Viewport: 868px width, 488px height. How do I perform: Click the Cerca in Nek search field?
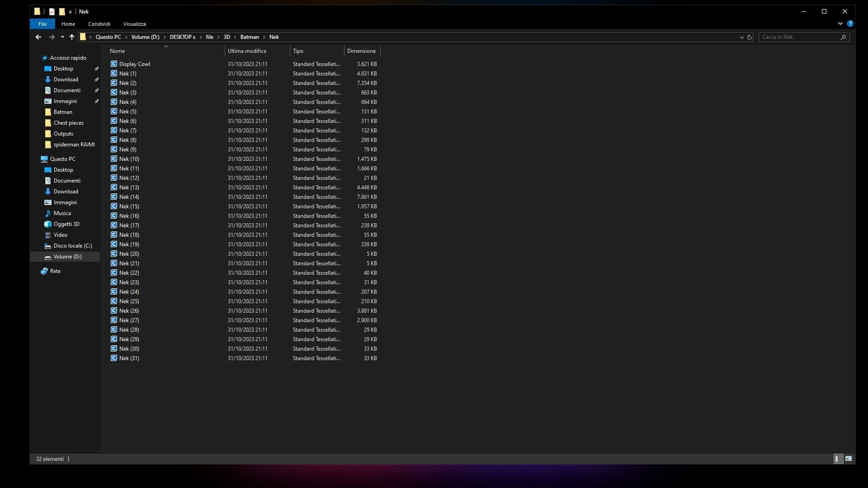pyautogui.click(x=800, y=37)
